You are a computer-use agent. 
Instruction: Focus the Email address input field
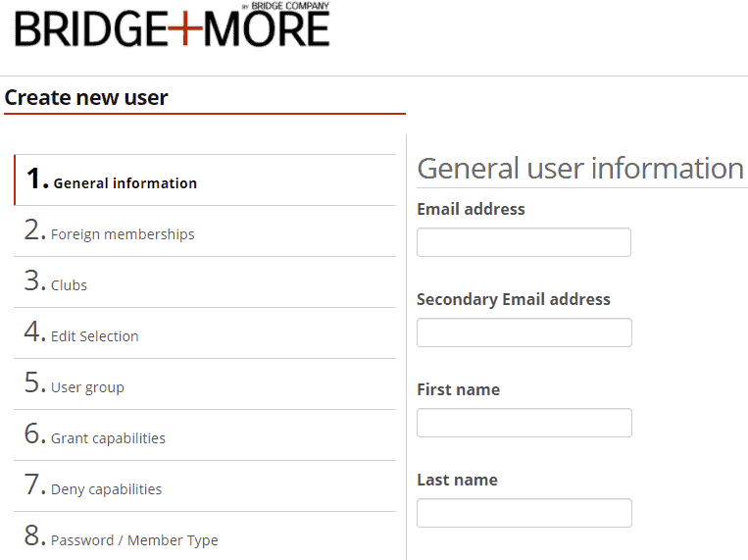click(x=524, y=242)
